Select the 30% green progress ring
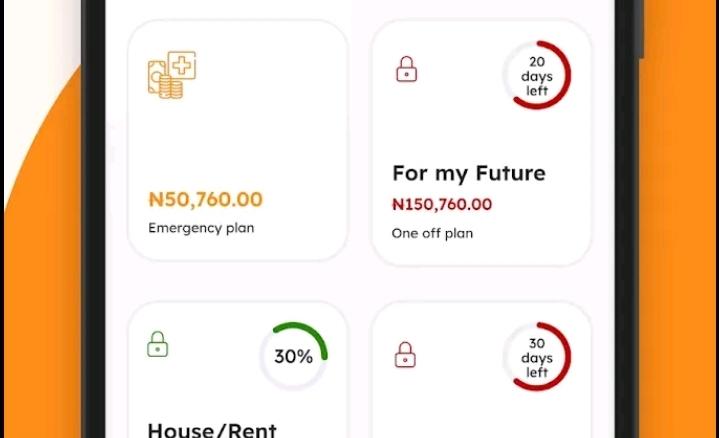Viewport: 719px width, 438px height. (x=293, y=356)
